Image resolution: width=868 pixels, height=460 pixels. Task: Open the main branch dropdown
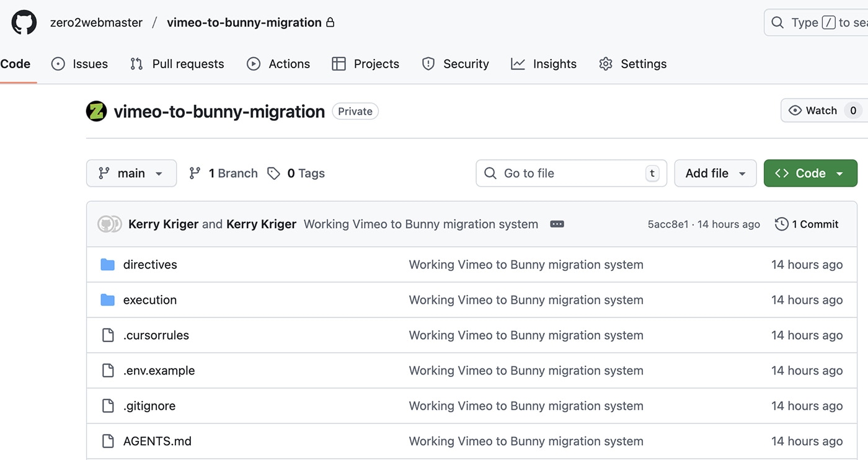pos(131,174)
